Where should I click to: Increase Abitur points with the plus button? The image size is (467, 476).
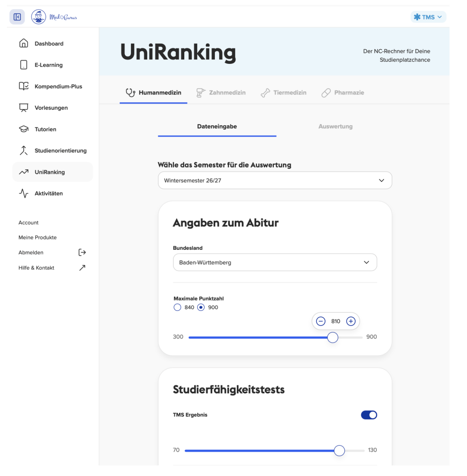351,321
